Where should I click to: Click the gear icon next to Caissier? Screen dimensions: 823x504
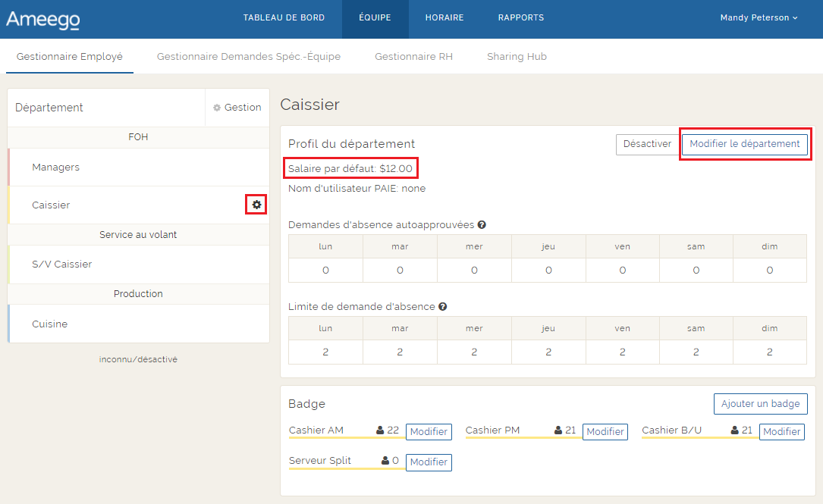point(256,205)
